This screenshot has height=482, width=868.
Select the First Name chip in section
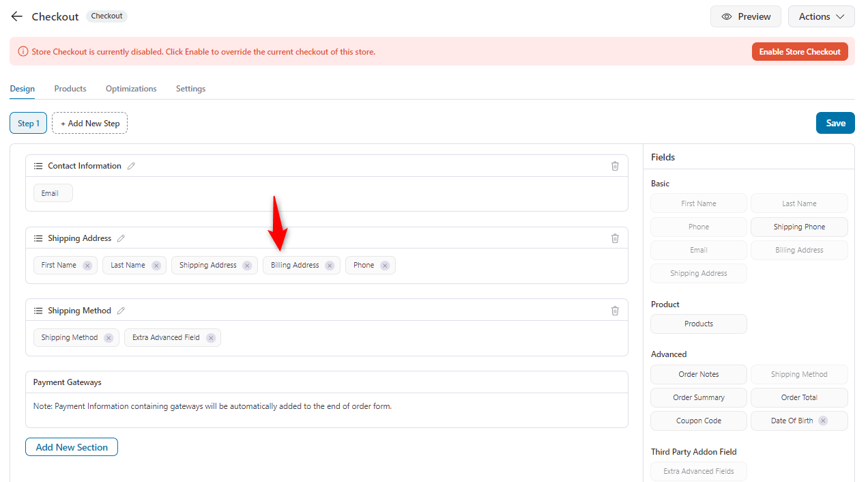click(66, 265)
